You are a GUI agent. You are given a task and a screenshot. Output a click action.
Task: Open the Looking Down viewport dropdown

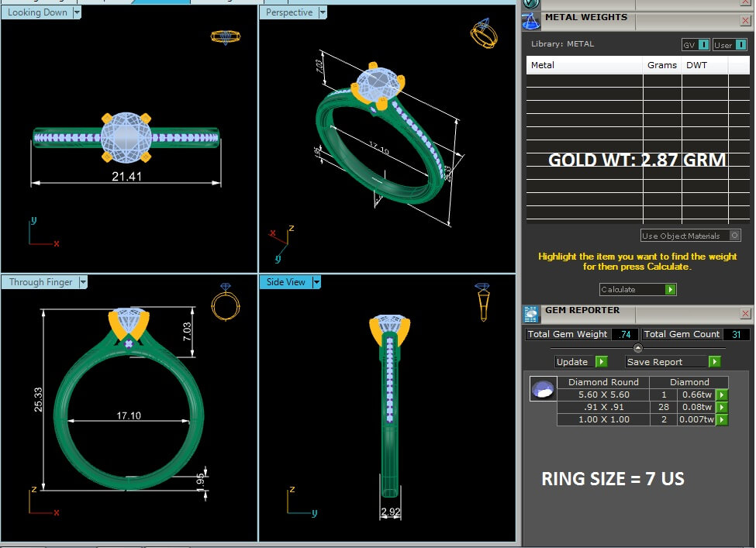[x=77, y=12]
